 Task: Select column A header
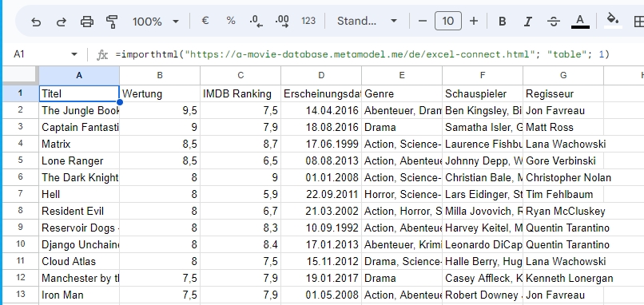point(79,75)
